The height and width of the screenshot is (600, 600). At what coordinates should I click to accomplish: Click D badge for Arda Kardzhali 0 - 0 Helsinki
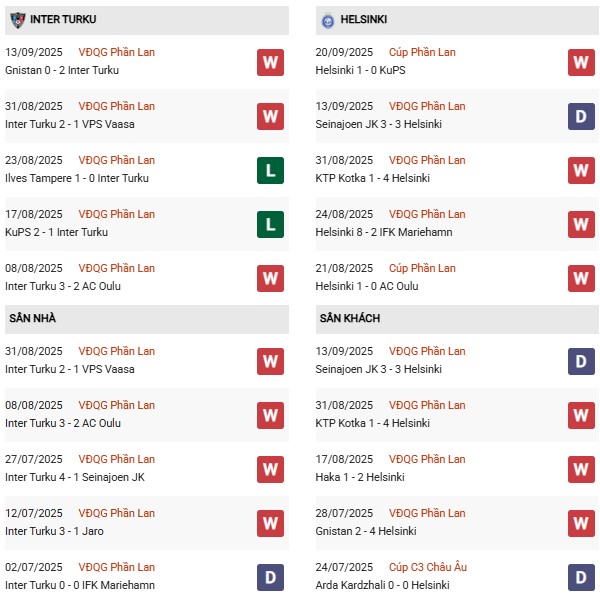pos(581,577)
